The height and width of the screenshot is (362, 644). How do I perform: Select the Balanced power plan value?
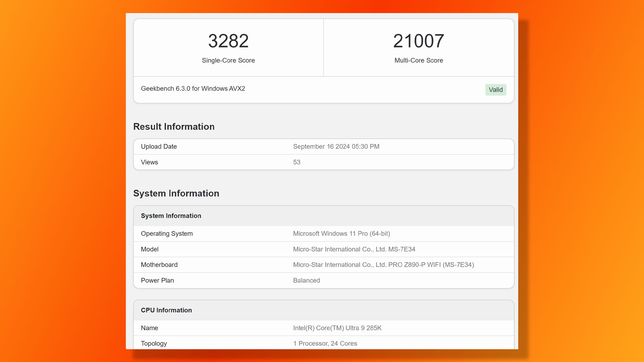306,281
